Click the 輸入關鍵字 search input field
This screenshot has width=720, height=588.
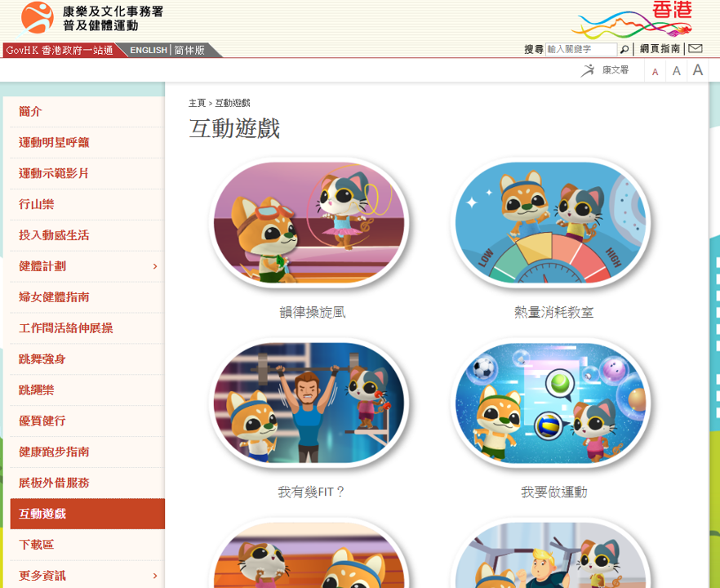point(581,49)
